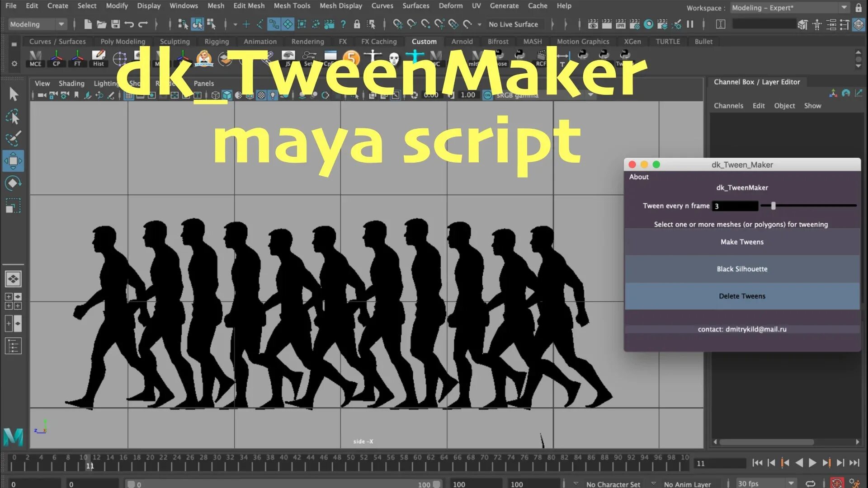Toggle textured display checker icon

(261, 95)
